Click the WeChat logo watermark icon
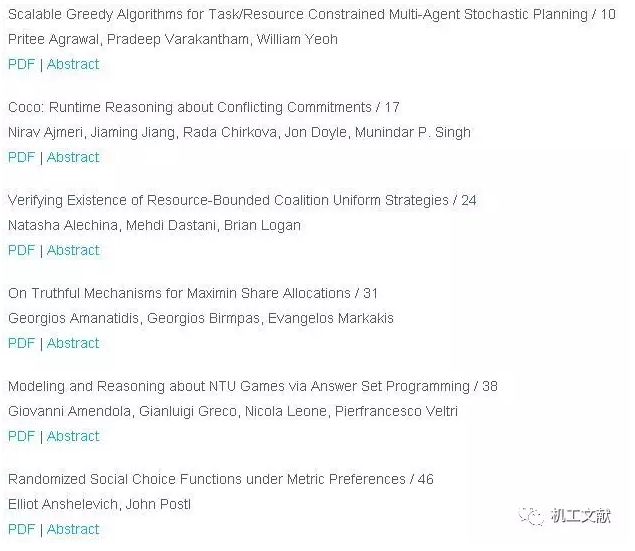The image size is (635, 551). coord(531,516)
